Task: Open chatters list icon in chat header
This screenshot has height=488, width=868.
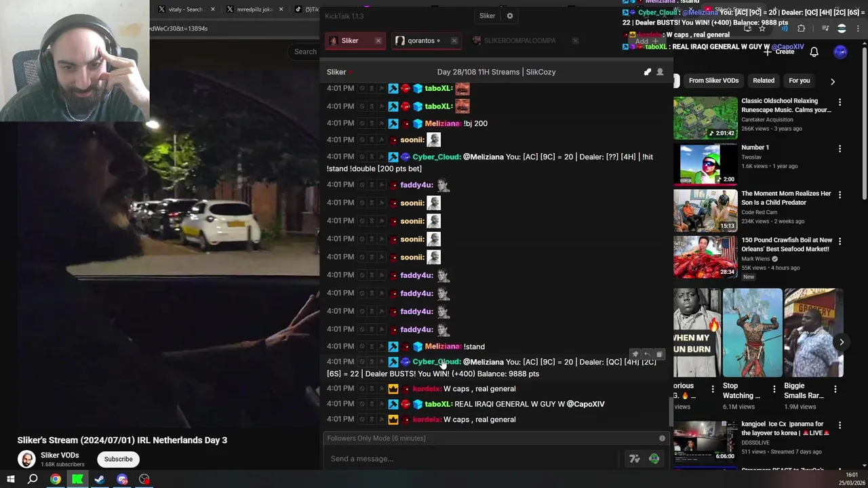Action: point(660,72)
